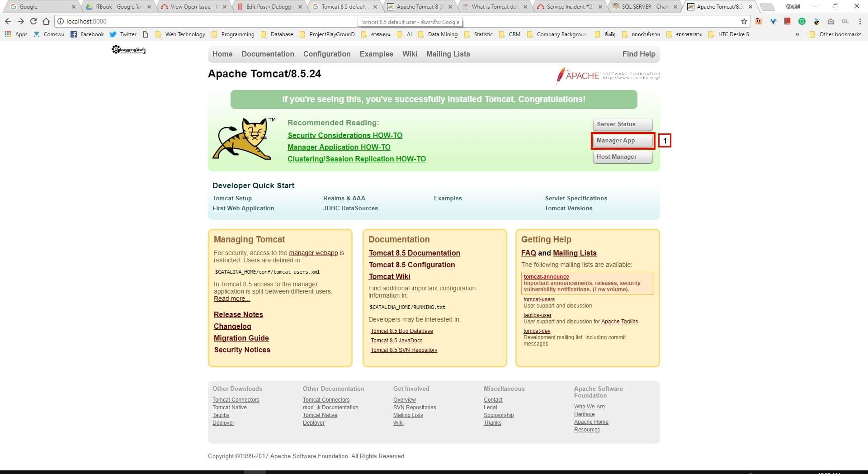Viewport: 868px width, 474px height.
Task: Open the Servlet Specifications link
Action: [x=576, y=199]
